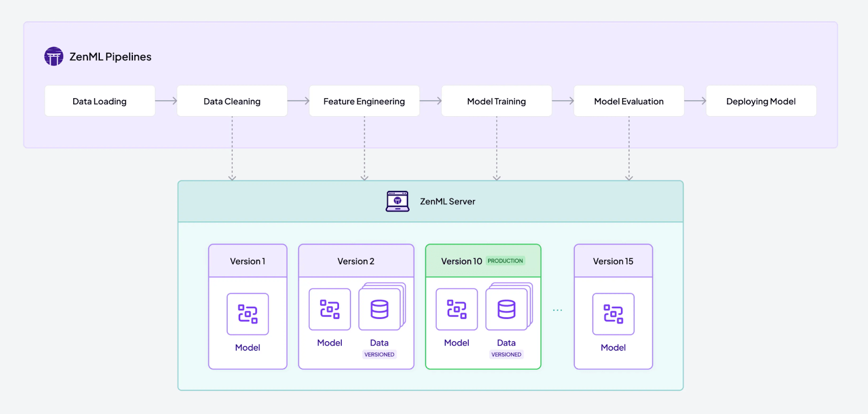
Task: Click the VERSIONED tag under Version 10 Data
Action: click(506, 355)
